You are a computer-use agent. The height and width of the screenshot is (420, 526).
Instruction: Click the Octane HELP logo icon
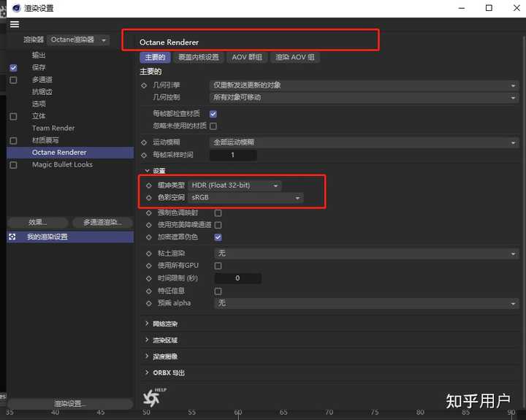(154, 397)
